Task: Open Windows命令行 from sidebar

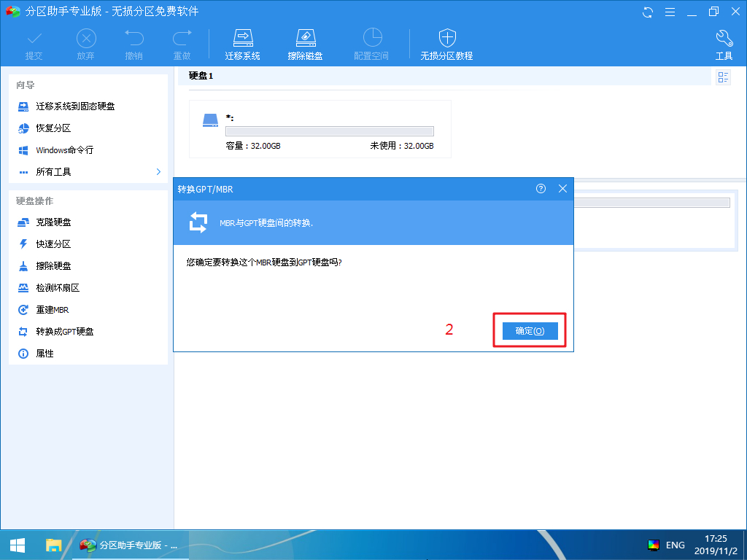Action: pos(64,150)
